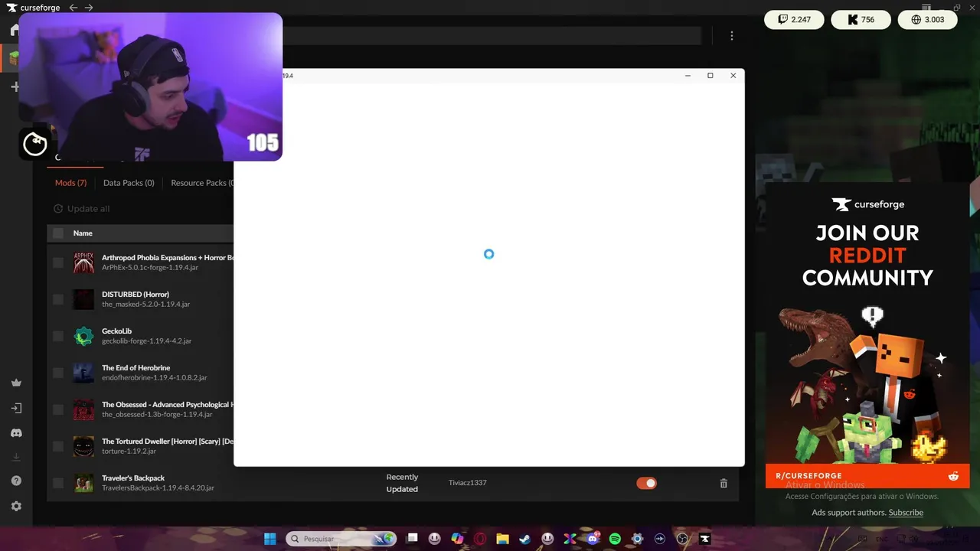This screenshot has height=551, width=980.
Task: Check the GeckoLib row checkbox
Action: [x=58, y=336]
